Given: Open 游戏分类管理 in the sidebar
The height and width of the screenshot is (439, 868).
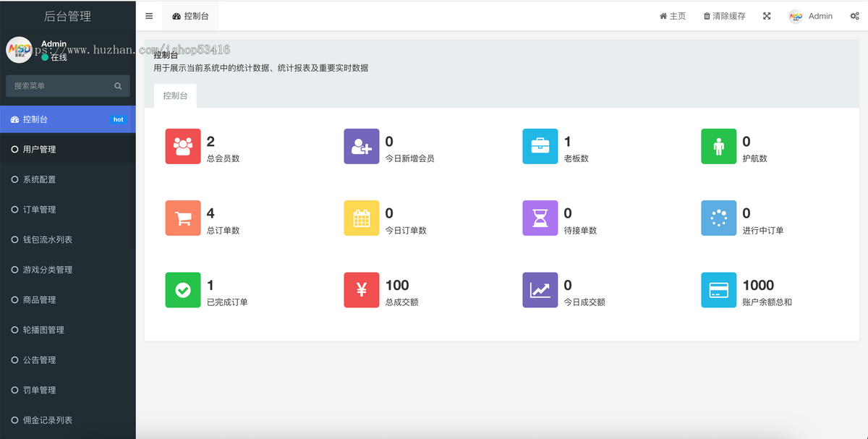Looking at the screenshot, I should (68, 270).
